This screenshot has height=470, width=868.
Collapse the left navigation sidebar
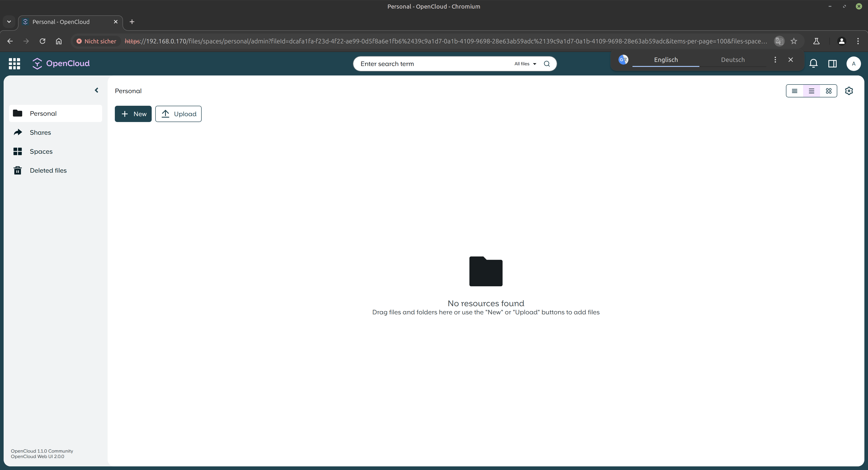click(96, 90)
